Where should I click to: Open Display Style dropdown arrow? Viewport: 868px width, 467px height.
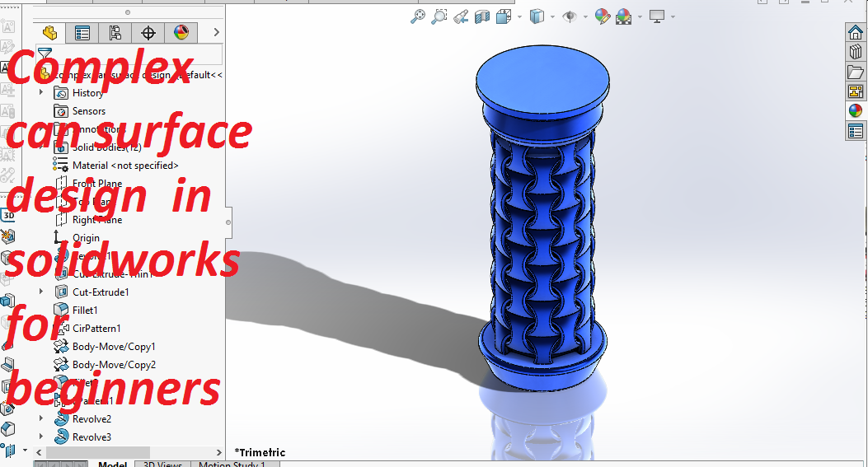point(552,17)
